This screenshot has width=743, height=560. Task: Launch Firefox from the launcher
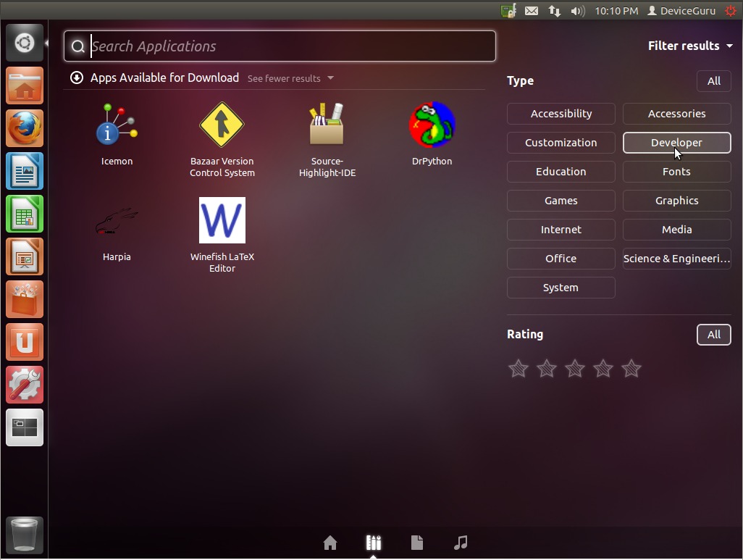click(25, 128)
